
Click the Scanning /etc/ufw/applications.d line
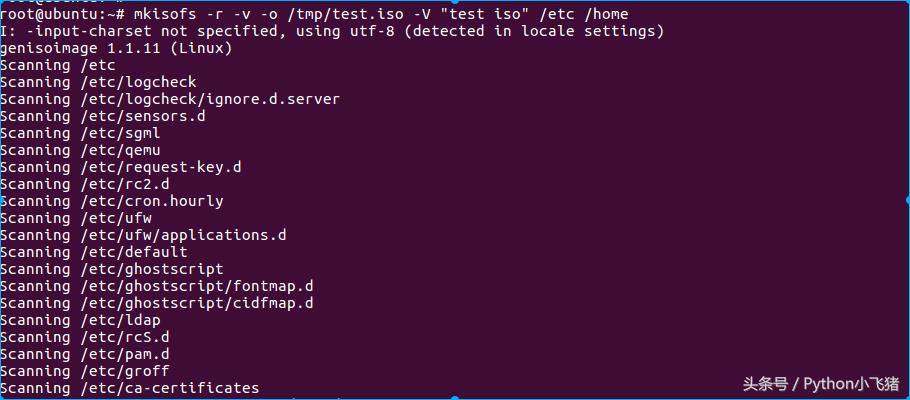pyautogui.click(x=143, y=235)
